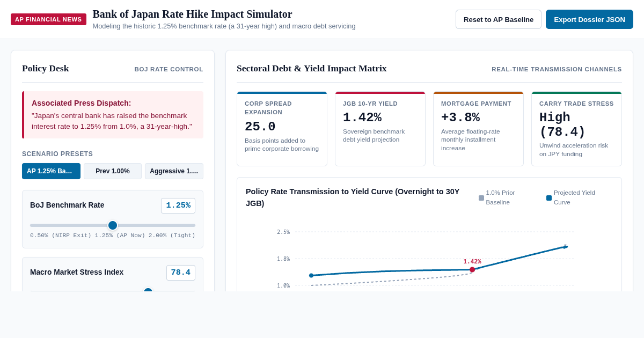Click the 25.0 corp spread value
This screenshot has width=644, height=338.
pos(260,127)
